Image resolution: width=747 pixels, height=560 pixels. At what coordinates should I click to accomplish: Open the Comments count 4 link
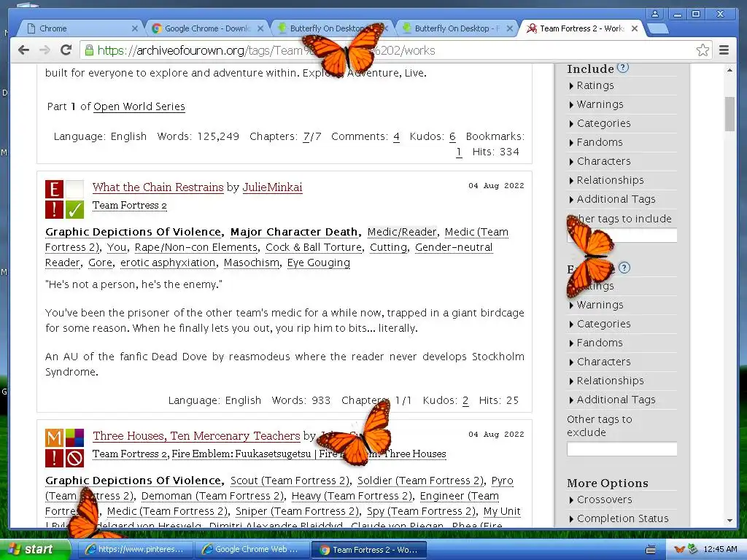(396, 136)
